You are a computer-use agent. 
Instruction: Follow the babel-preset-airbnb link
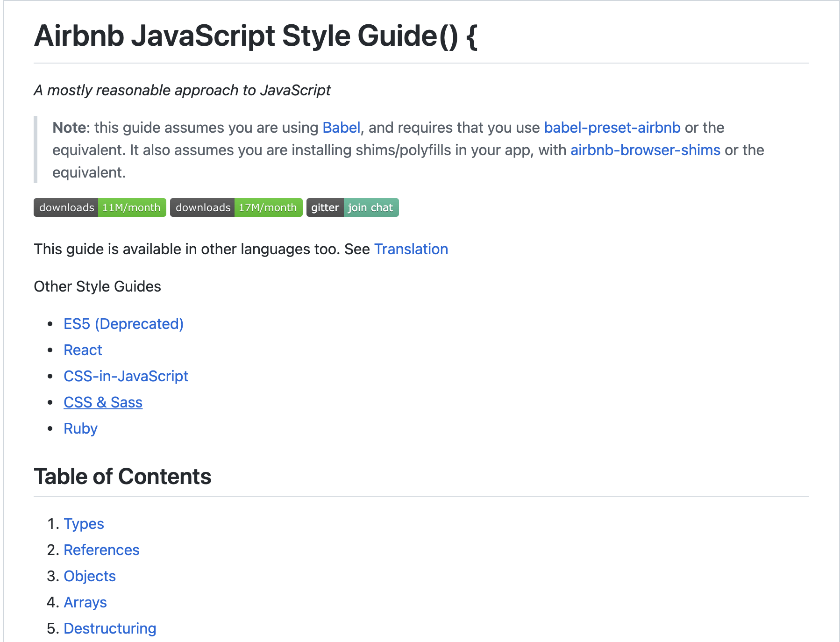(612, 128)
